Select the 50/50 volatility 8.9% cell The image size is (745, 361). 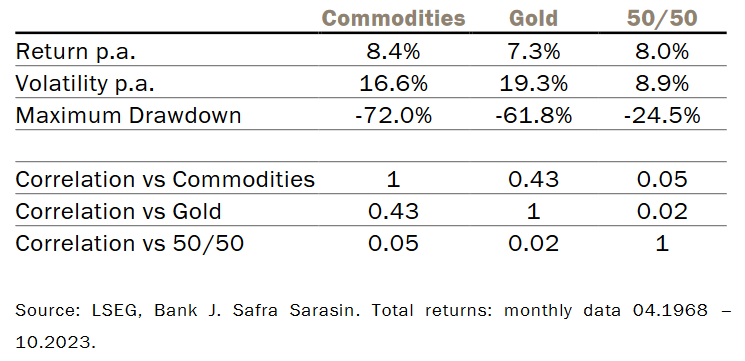662,84
